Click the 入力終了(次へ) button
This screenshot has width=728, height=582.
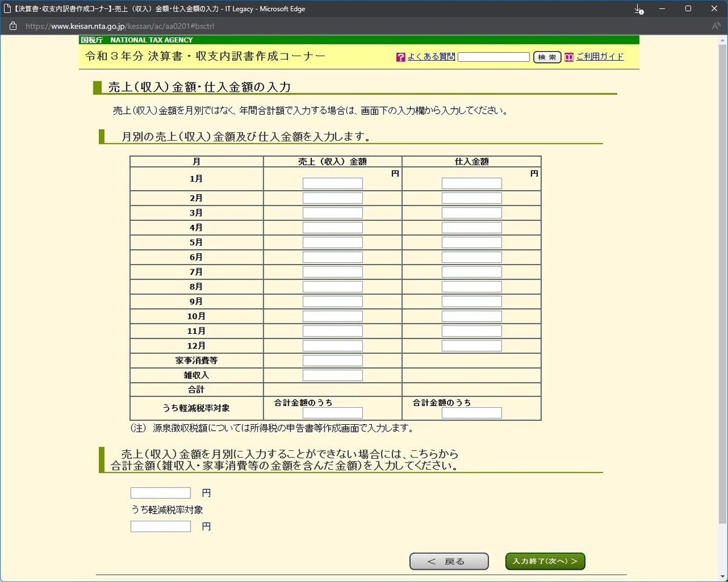(545, 561)
